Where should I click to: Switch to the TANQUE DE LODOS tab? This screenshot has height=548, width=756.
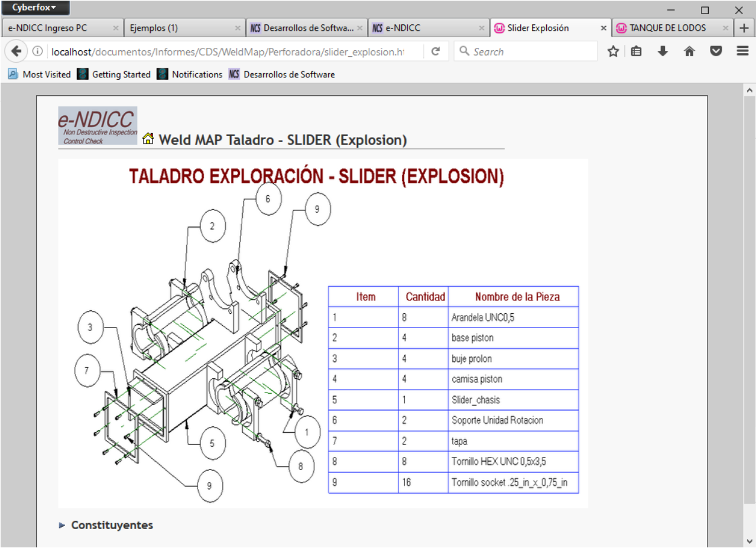667,28
